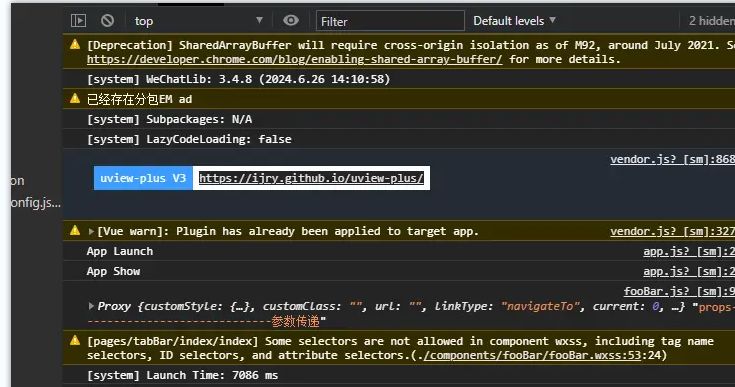Screen dimensions: 735x387
Task: Open the enabling-shared-array-buffer chrome blog link
Action: click(x=294, y=60)
